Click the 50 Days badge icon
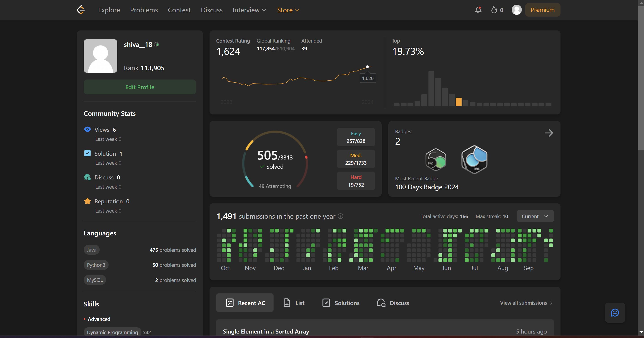Image resolution: width=644 pixels, height=338 pixels. 436,160
